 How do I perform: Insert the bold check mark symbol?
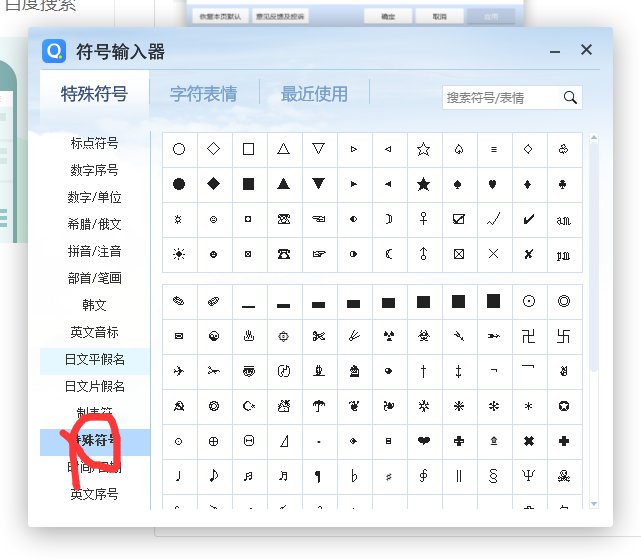pos(529,220)
